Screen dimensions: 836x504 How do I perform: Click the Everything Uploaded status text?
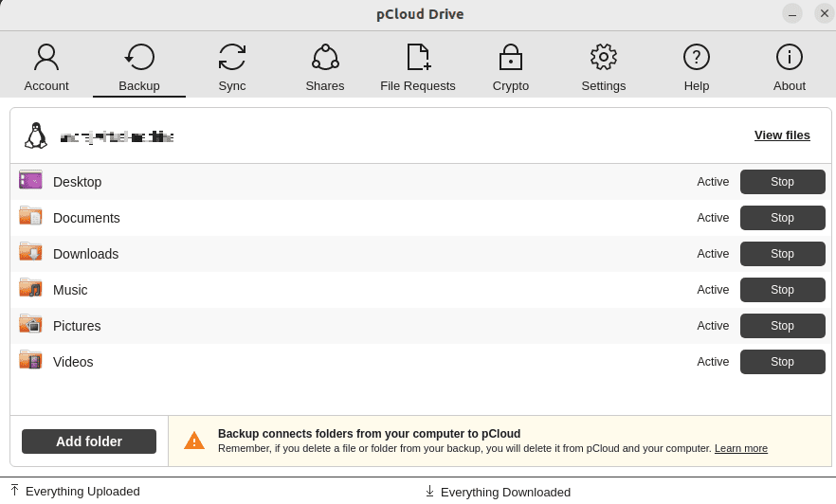82,492
